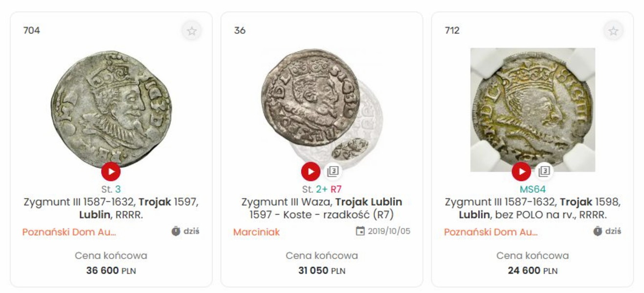The image size is (644, 293).
Task: Play video for lot 704 coin
Action: (111, 171)
